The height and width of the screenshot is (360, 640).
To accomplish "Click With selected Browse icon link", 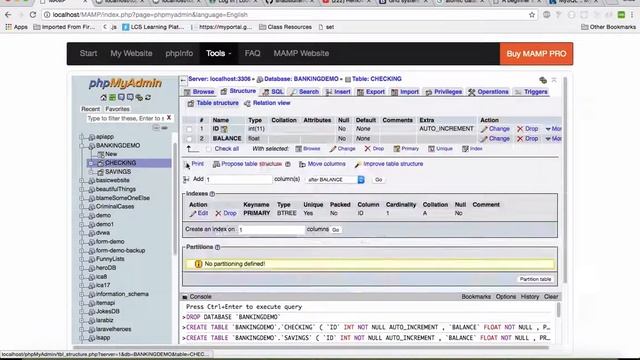I will pos(308,149).
